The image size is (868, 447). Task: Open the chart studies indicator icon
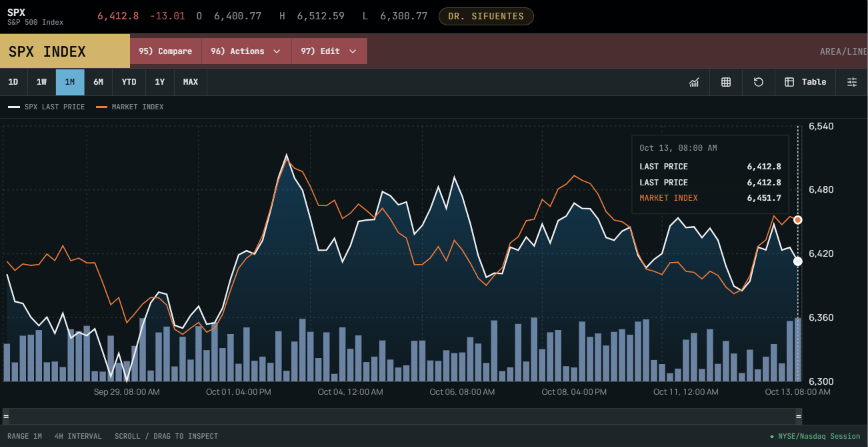click(694, 82)
